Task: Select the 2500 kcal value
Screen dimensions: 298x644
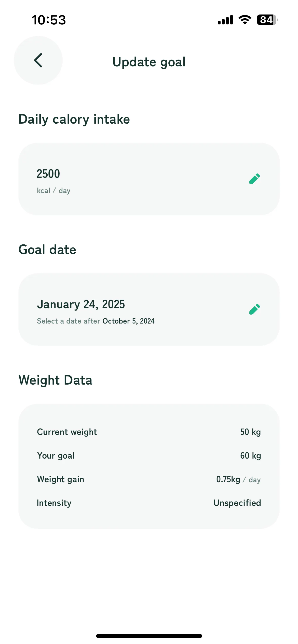Action: click(x=48, y=174)
